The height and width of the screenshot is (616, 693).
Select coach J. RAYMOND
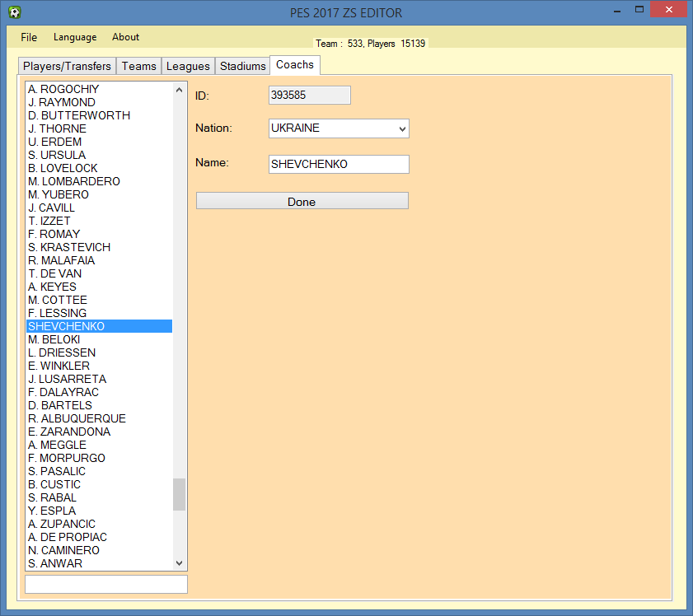[x=99, y=102]
